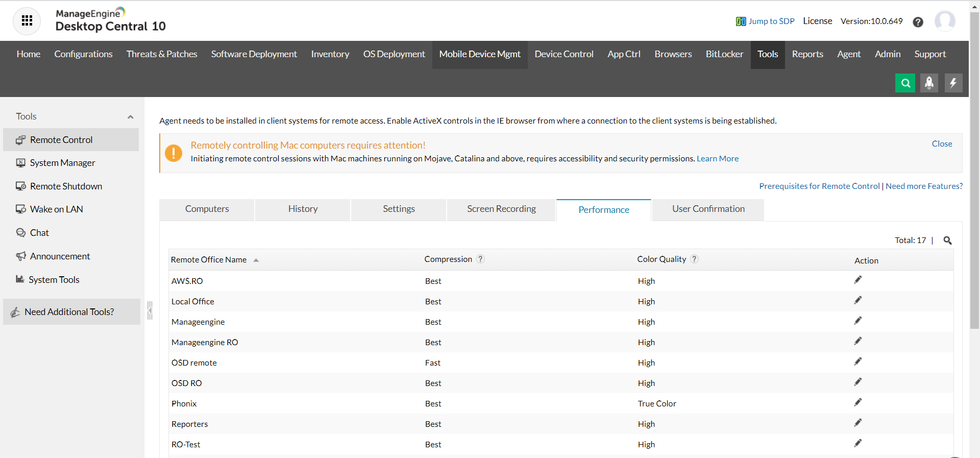Click the License link
Screen dimensions: 980x458
[x=817, y=21]
